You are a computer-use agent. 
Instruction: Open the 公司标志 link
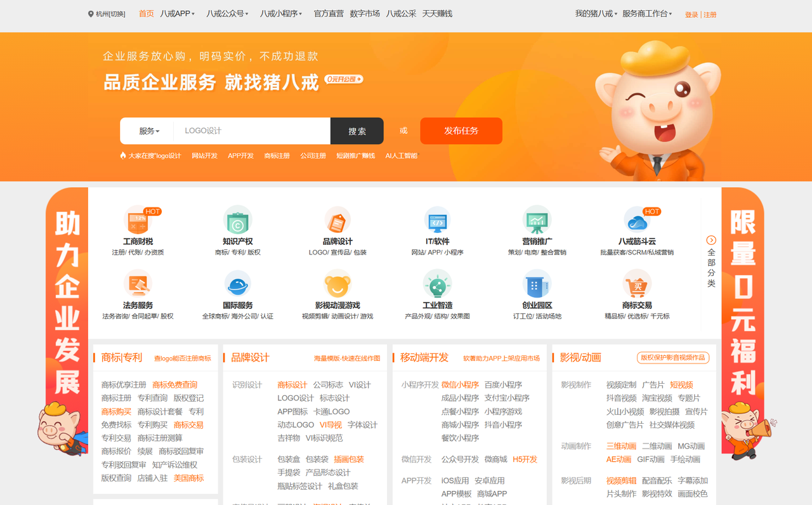tap(328, 384)
